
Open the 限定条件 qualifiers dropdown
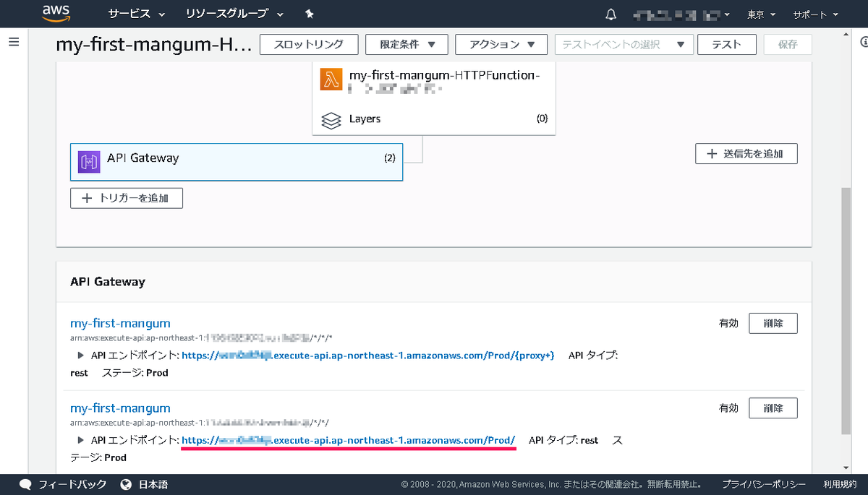coord(406,44)
